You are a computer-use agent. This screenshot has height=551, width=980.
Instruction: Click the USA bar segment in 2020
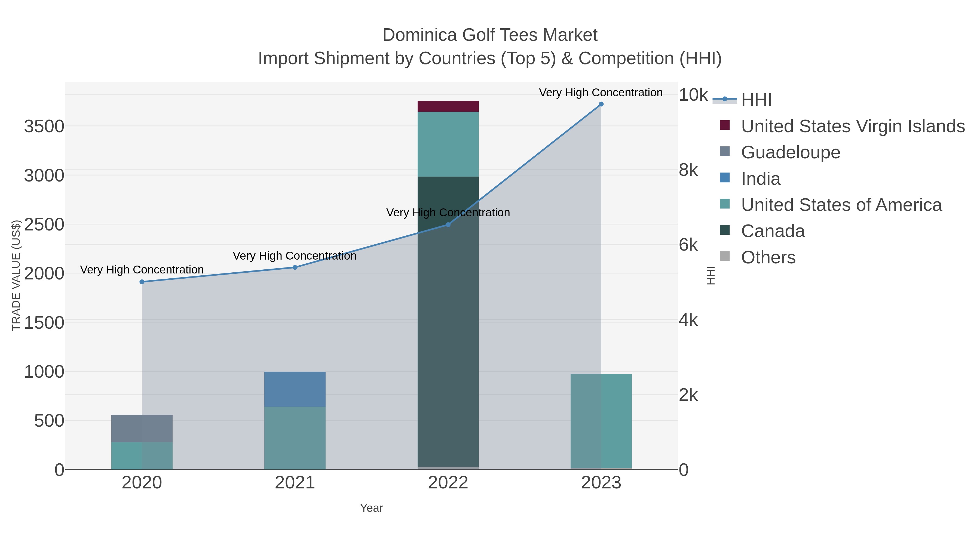pos(142,455)
